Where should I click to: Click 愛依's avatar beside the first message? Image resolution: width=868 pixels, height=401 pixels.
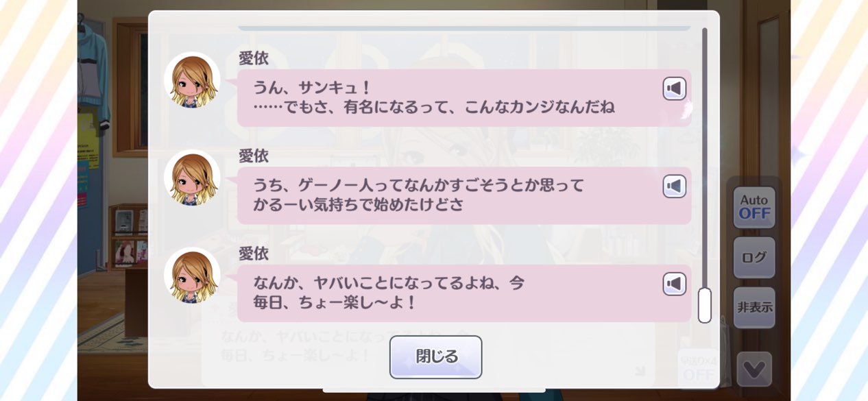click(192, 81)
